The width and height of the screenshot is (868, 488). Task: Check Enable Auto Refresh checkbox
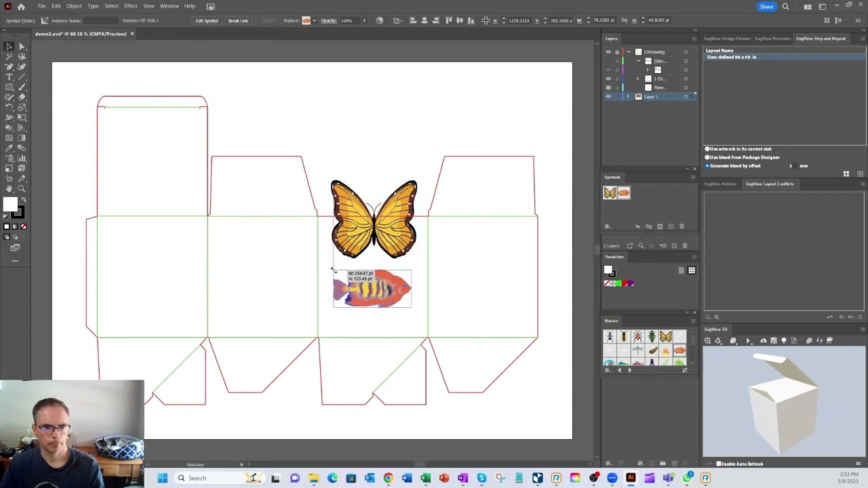[x=719, y=464]
